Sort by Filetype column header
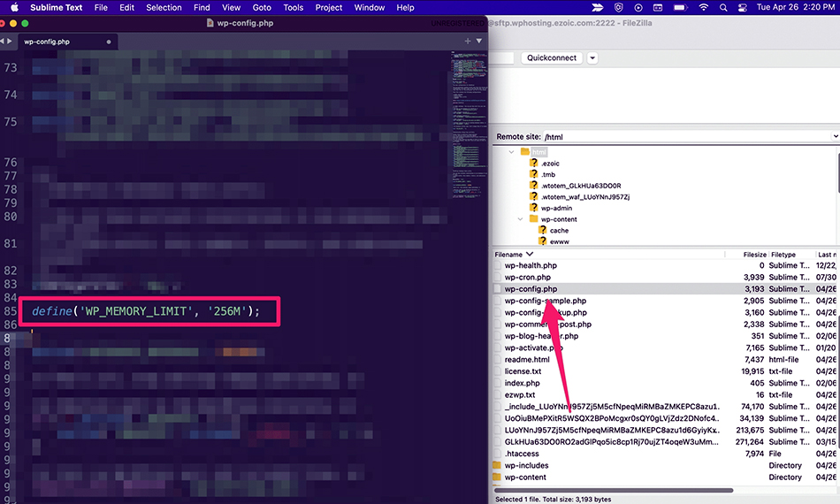This screenshot has height=504, width=840. pos(791,255)
